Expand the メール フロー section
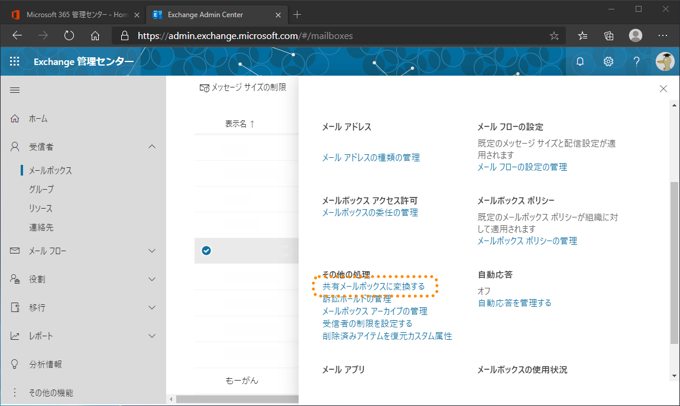The image size is (680, 406). click(x=152, y=251)
